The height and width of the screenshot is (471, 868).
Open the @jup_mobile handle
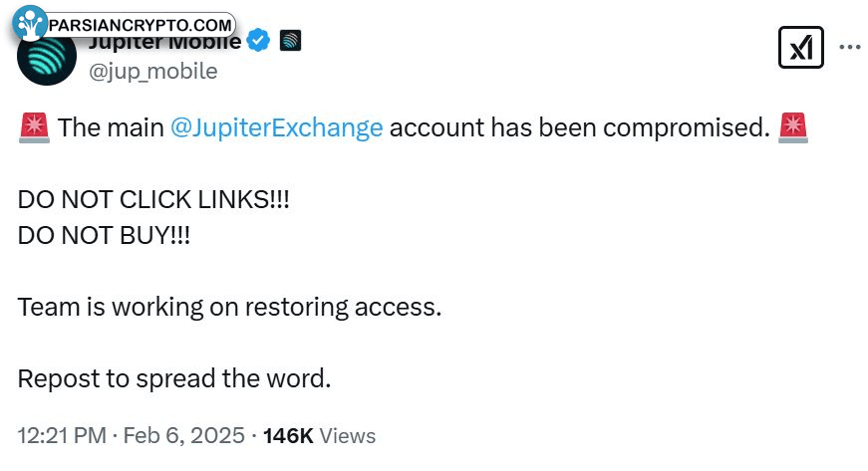click(x=152, y=72)
